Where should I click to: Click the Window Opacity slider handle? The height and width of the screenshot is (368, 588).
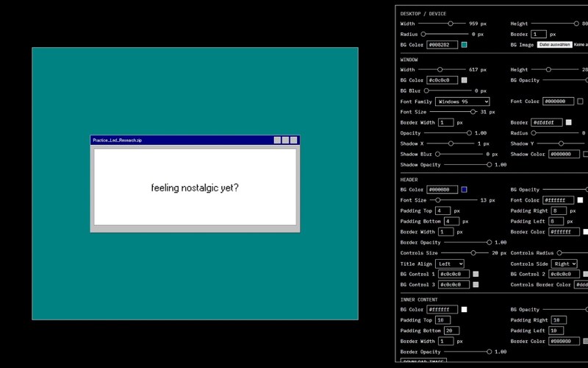(x=469, y=133)
